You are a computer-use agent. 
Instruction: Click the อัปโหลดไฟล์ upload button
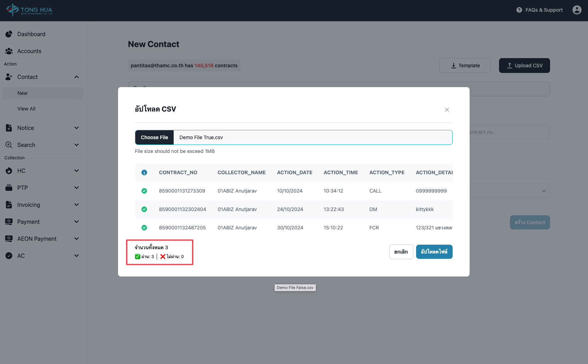pyautogui.click(x=434, y=252)
